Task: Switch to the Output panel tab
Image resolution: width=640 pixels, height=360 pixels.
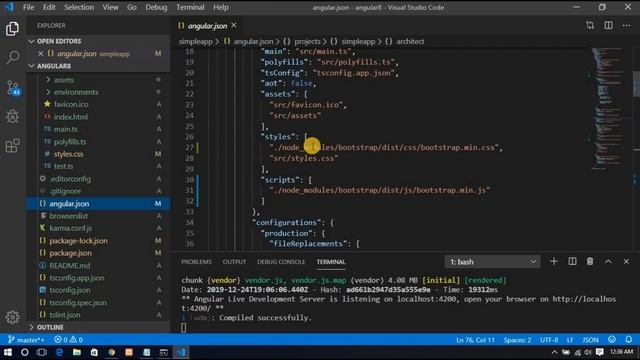Action: pyautogui.click(x=234, y=262)
